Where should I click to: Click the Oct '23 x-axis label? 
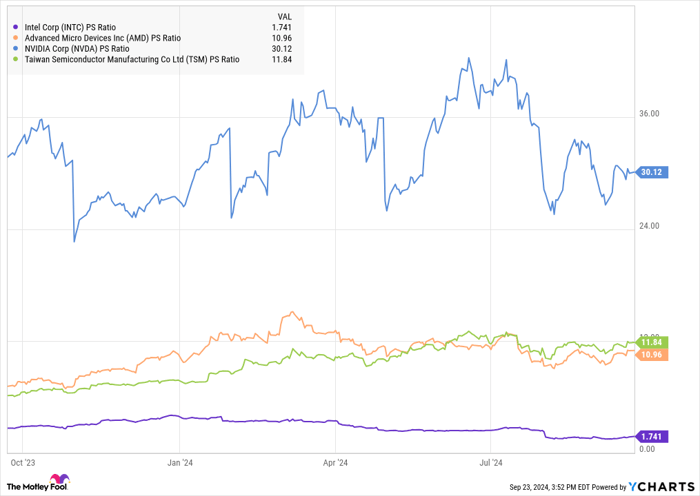(x=23, y=463)
